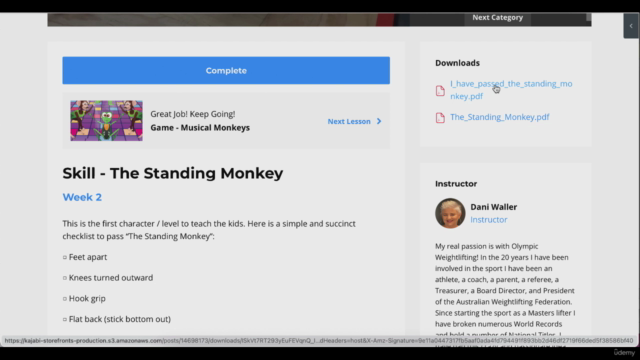640x360 pixels.
Task: Tick the Knees turned outward checkbox
Action: tap(65, 278)
